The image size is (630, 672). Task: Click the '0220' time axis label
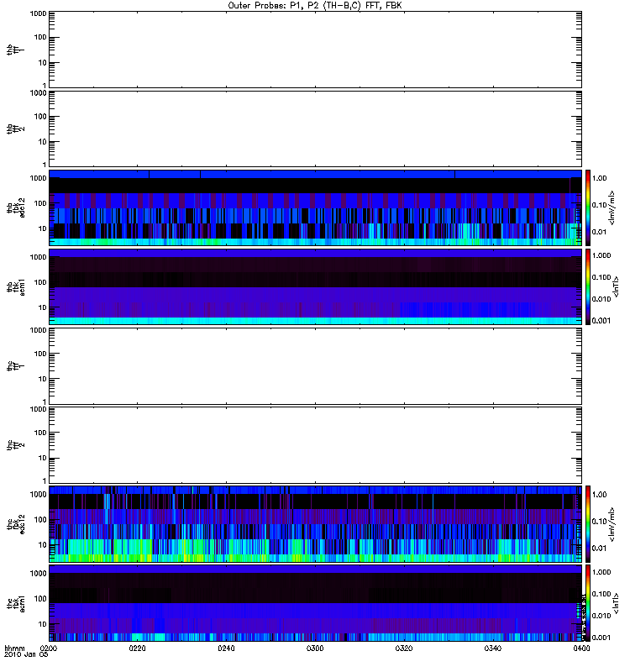pos(137,648)
